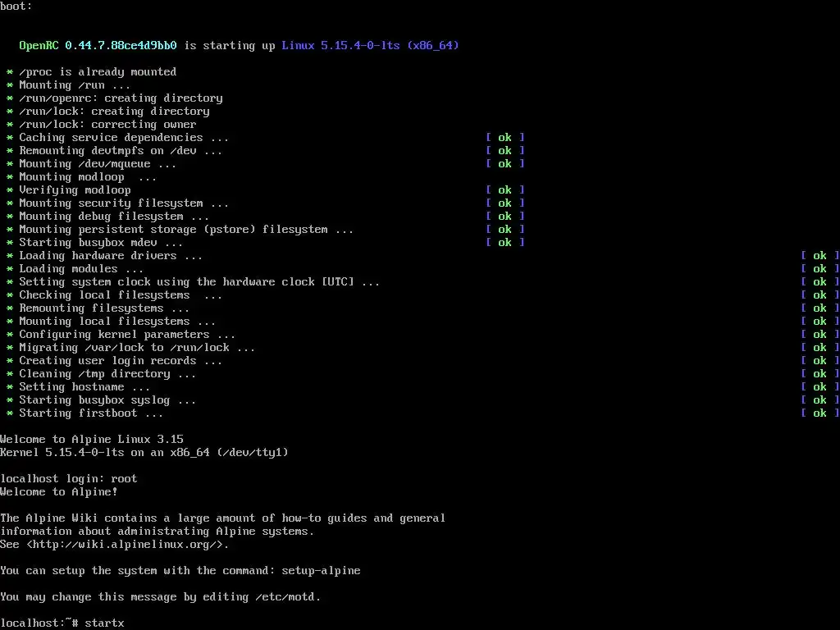Image resolution: width=840 pixels, height=630 pixels.
Task: Click 'Migrating /var/lock to /run/lock' line
Action: (x=137, y=348)
